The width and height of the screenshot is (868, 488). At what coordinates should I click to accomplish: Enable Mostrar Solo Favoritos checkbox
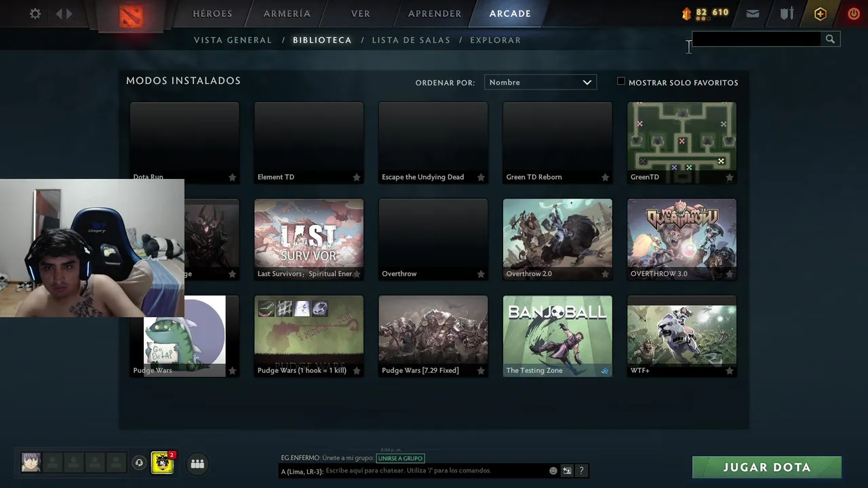click(620, 81)
